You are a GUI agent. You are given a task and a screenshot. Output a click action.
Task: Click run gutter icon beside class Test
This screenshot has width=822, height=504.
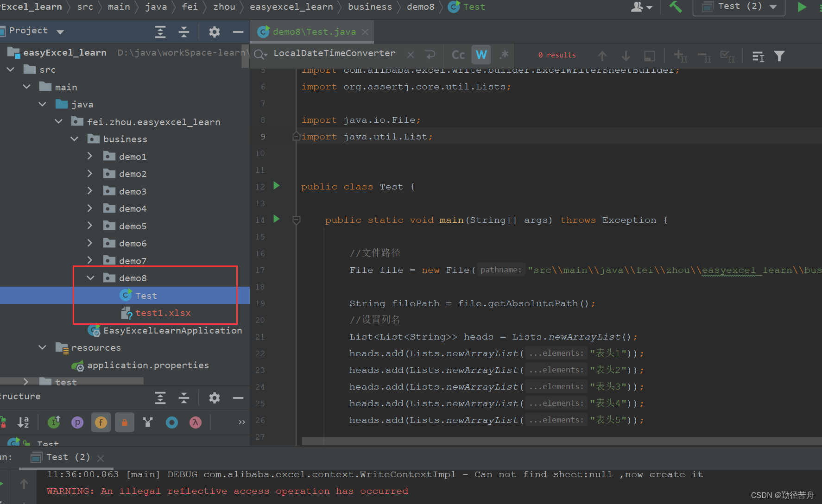click(x=277, y=186)
